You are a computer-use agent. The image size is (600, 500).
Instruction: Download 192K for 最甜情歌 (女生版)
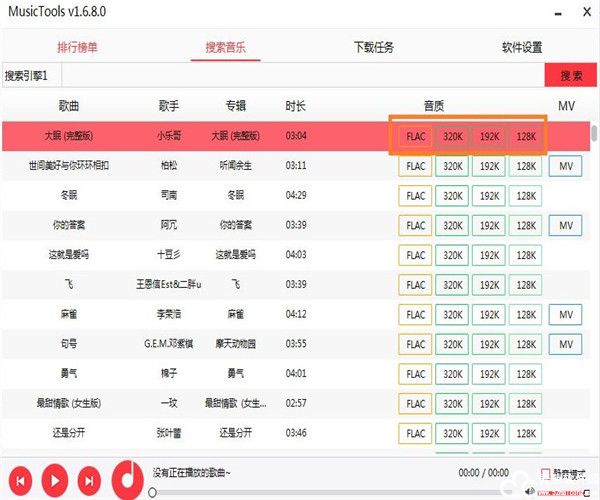pos(489,404)
